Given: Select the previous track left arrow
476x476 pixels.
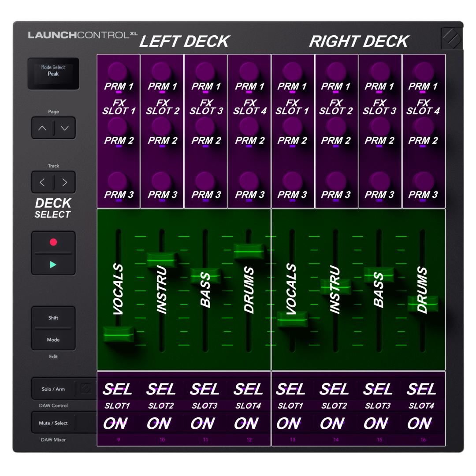Looking at the screenshot, I should 42,182.
